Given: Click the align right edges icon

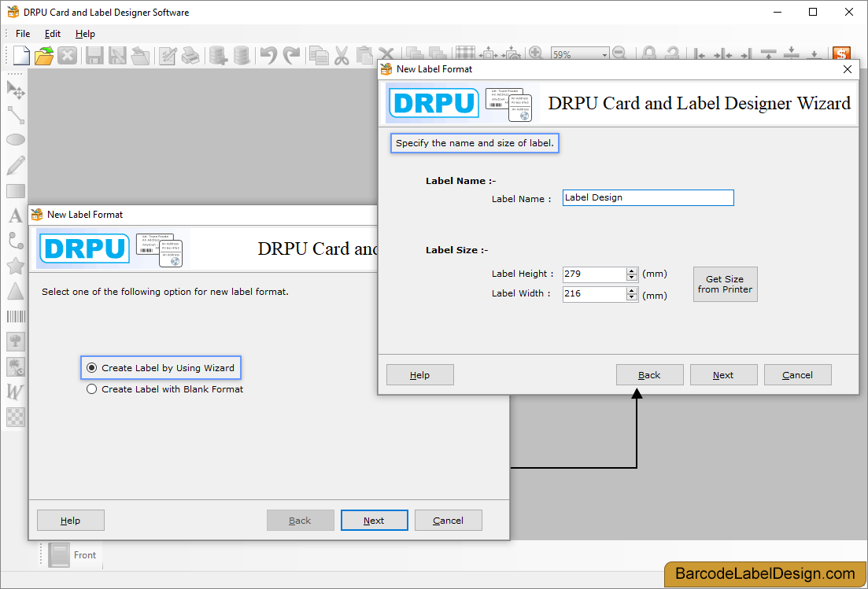Looking at the screenshot, I should (746, 53).
